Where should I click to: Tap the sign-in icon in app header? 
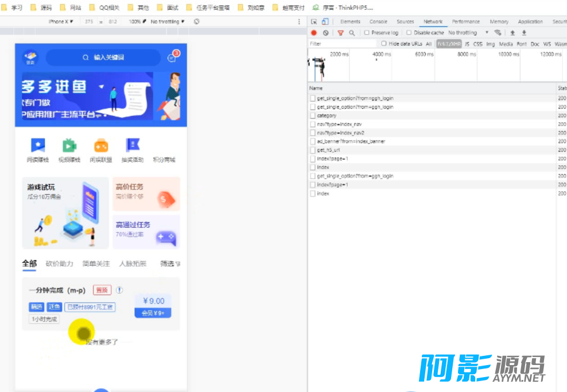pos(30,57)
